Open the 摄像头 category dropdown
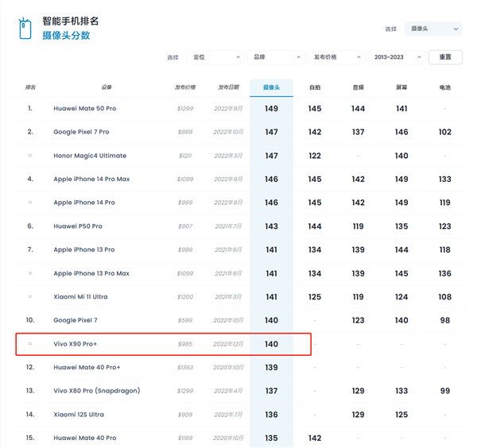The image size is (477, 448). coord(432,29)
